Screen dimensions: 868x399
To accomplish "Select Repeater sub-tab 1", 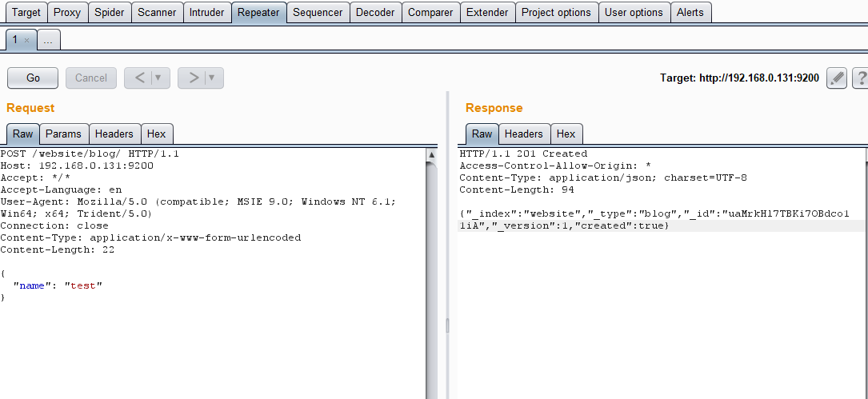I will pos(15,40).
